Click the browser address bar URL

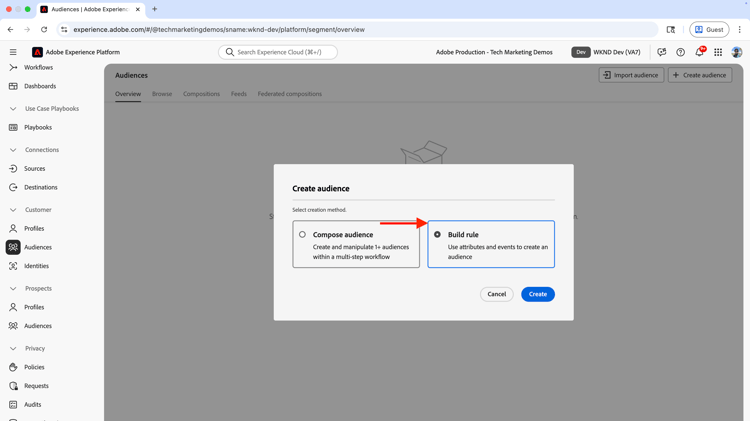pyautogui.click(x=219, y=30)
